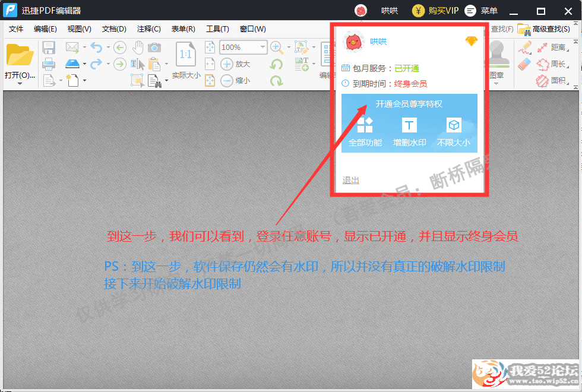Image resolution: width=582 pixels, height=392 pixels.
Task: Select the text selection cursor tool
Action: point(137,64)
